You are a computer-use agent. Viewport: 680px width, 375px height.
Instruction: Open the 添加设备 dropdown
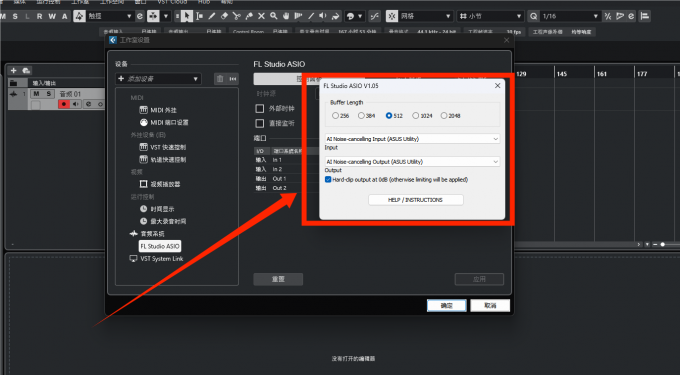pos(158,78)
